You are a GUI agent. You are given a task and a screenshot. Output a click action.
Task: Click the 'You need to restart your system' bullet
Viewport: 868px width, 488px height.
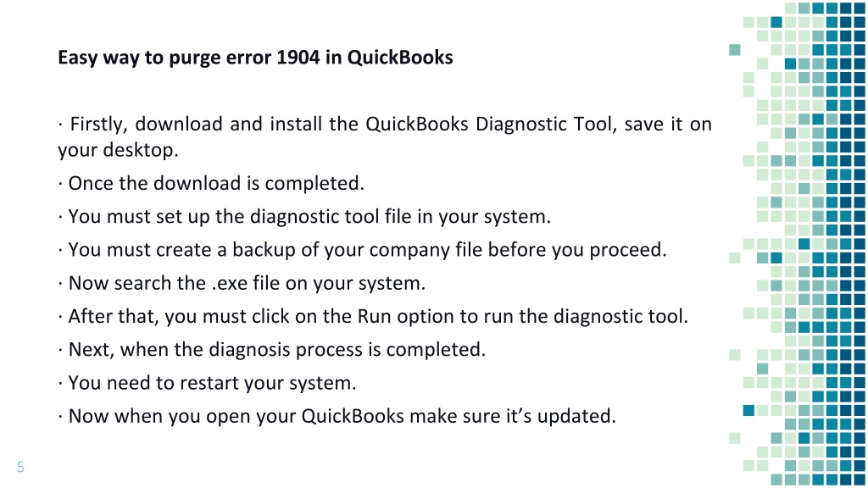(x=207, y=382)
